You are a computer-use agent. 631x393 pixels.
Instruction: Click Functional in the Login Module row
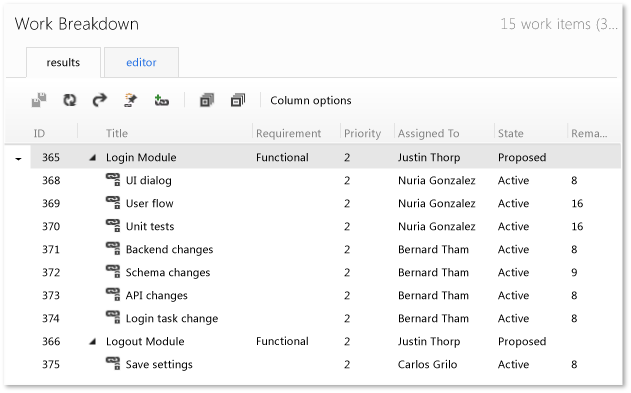[x=282, y=157]
